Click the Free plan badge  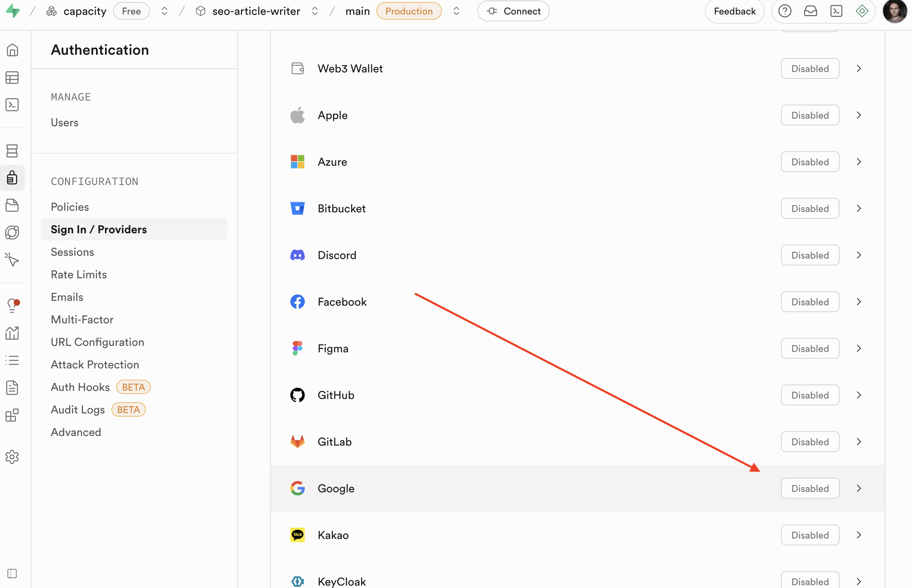[131, 11]
